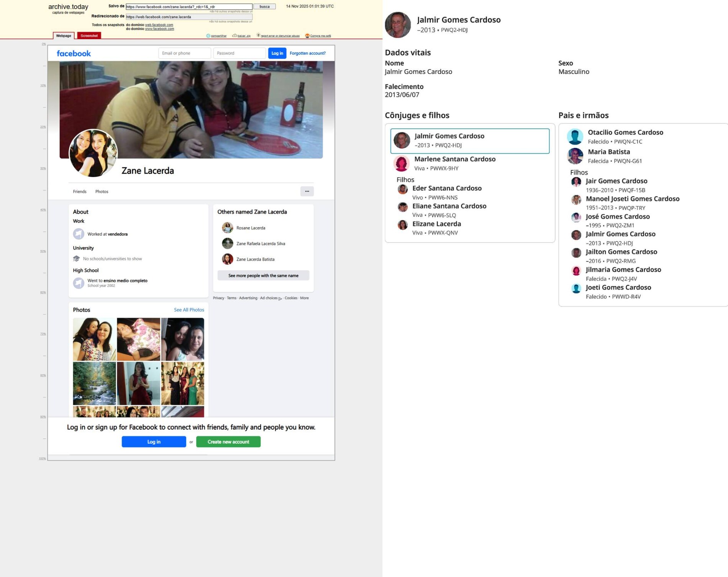Click the Forgotten account? link

[307, 53]
